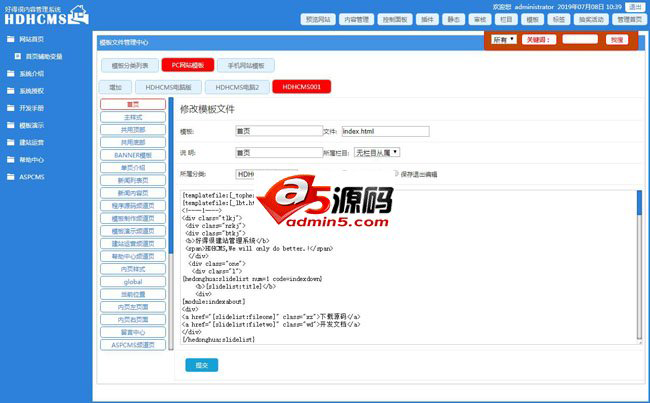The image size is (650, 403).
Task: Select the 留言中心 template file button
Action: pyautogui.click(x=133, y=332)
